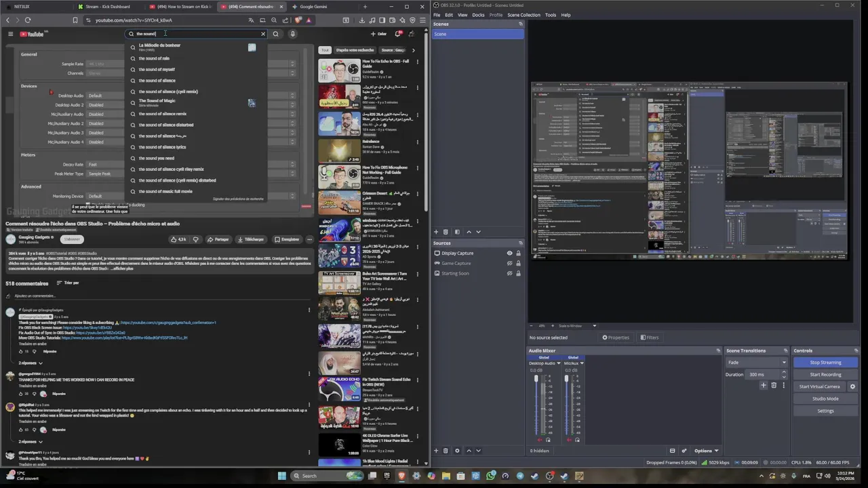Click YouTube voice search microphone

292,34
